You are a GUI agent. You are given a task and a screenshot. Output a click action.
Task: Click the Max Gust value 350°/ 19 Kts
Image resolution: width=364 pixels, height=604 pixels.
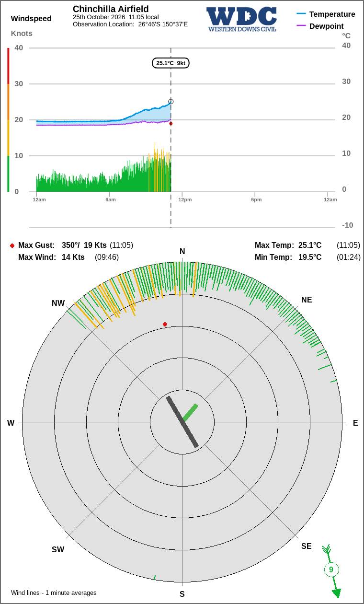[84, 245]
